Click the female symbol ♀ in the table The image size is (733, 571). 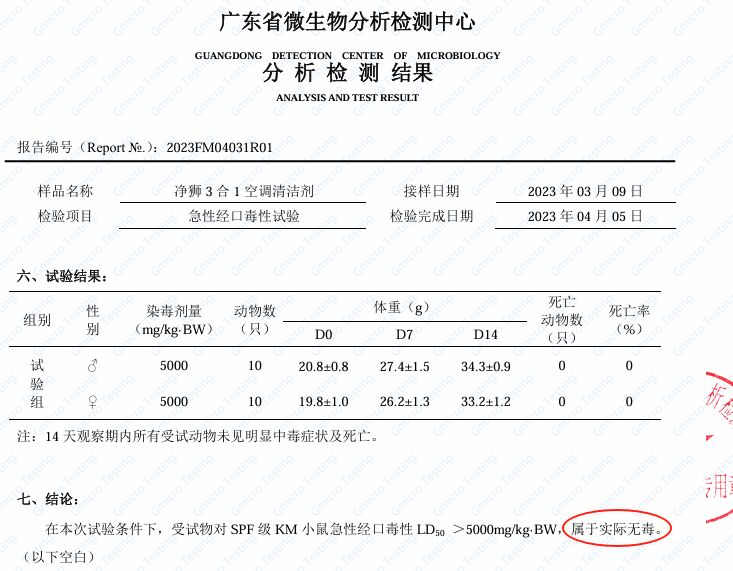point(93,401)
